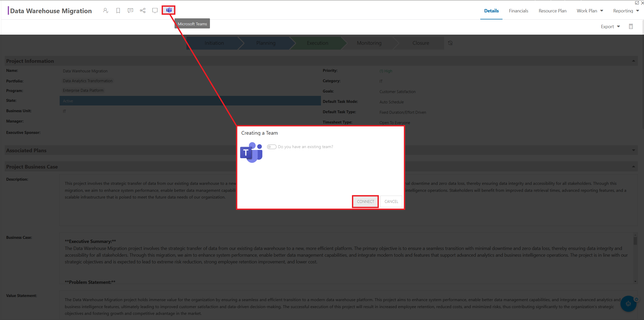Close the project page with X

(642, 3)
